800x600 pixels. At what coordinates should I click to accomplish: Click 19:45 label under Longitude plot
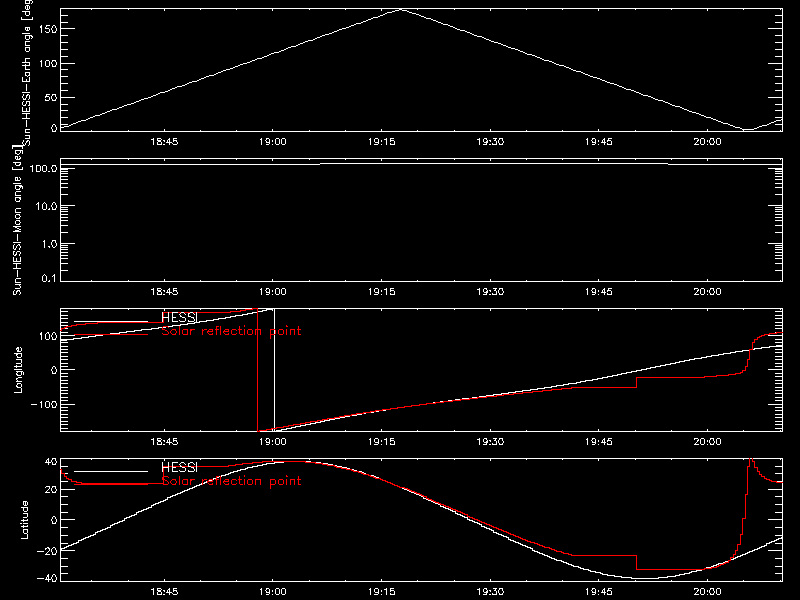598,441
